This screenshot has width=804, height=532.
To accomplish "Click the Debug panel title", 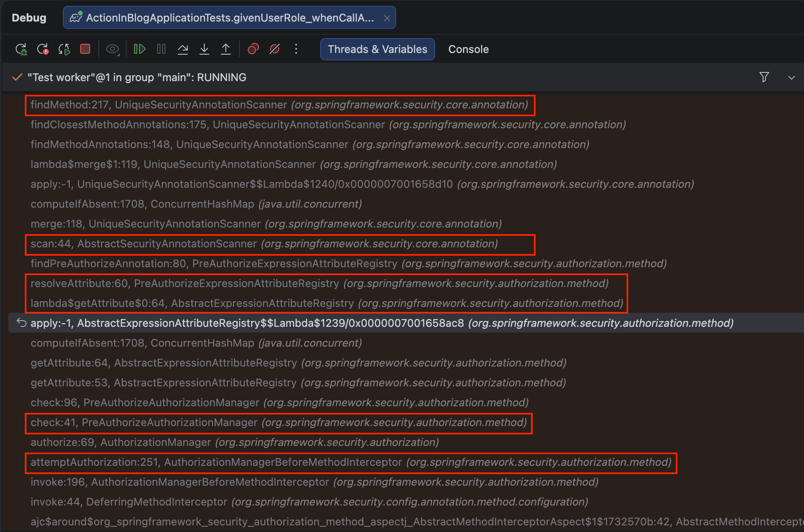I will coord(29,18).
